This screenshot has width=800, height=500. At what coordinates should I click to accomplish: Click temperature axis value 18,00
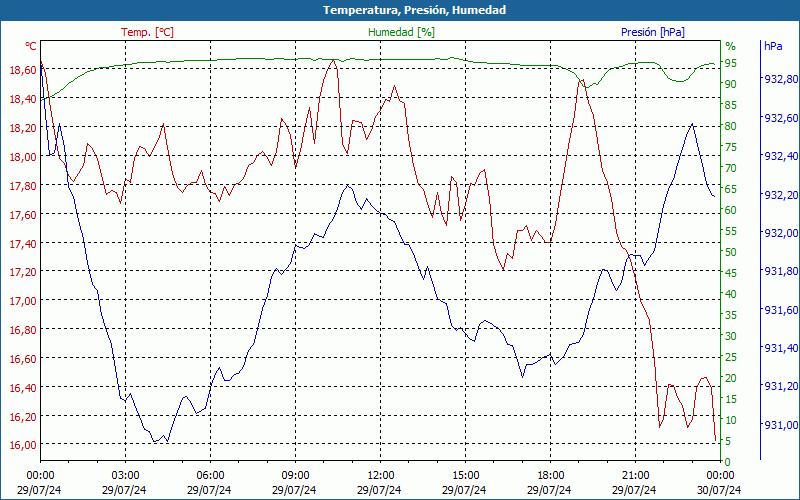coord(22,157)
